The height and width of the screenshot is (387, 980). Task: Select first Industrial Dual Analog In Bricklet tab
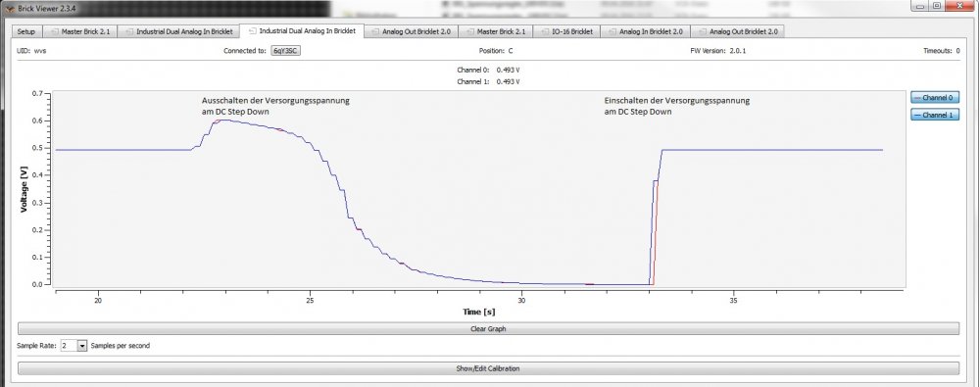[x=178, y=31]
